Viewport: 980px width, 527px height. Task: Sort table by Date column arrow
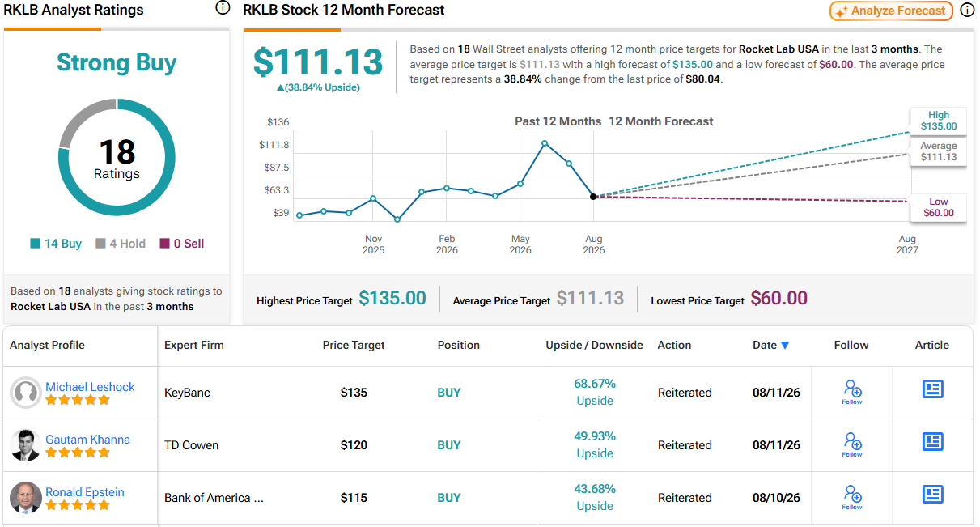click(x=784, y=346)
